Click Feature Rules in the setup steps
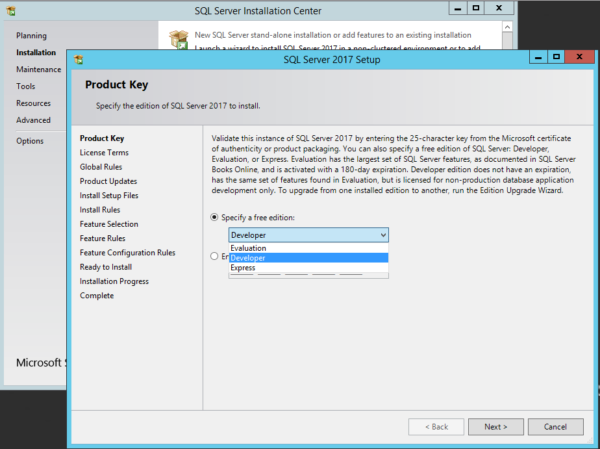This screenshot has width=600, height=449. (x=103, y=238)
